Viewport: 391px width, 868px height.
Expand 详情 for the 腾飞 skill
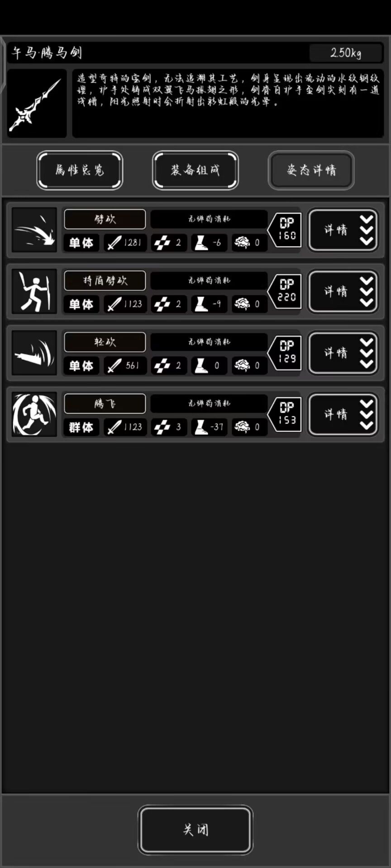[343, 414]
